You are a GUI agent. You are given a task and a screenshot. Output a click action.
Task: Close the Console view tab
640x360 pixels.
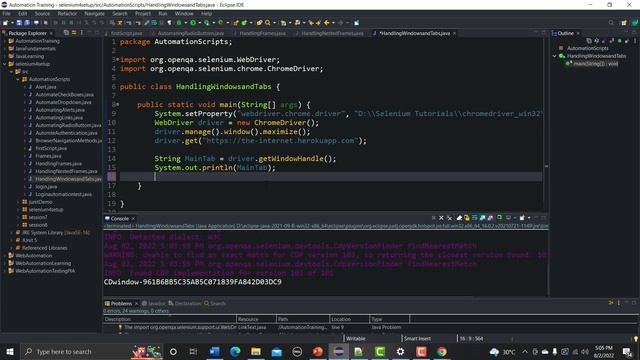point(133,218)
